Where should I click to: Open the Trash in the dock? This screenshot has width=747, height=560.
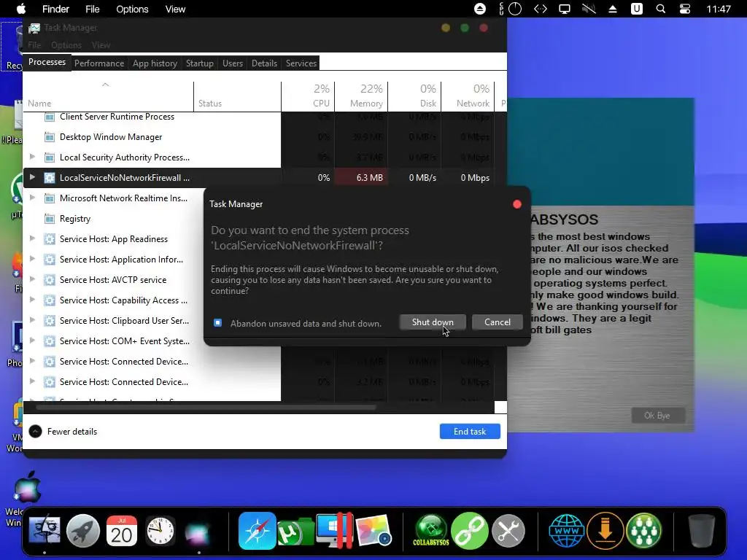(x=701, y=531)
